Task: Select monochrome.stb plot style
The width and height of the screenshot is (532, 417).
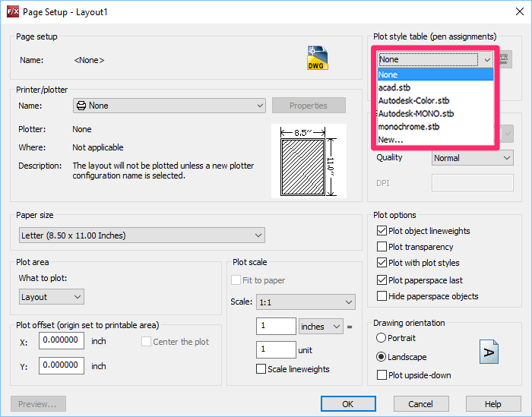Action: [435, 126]
